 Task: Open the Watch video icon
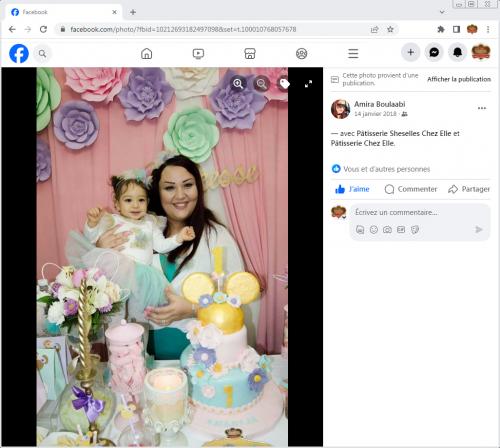pos(198,53)
